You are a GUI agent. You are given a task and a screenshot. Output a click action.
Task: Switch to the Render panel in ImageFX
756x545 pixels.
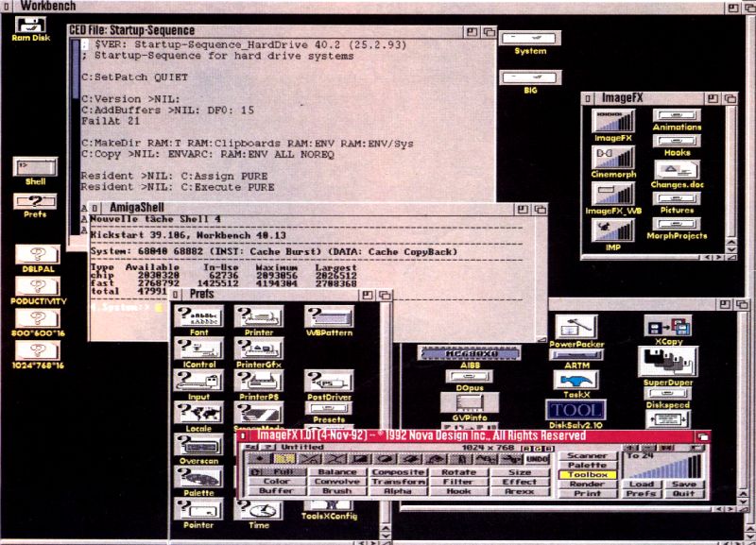coord(587,484)
